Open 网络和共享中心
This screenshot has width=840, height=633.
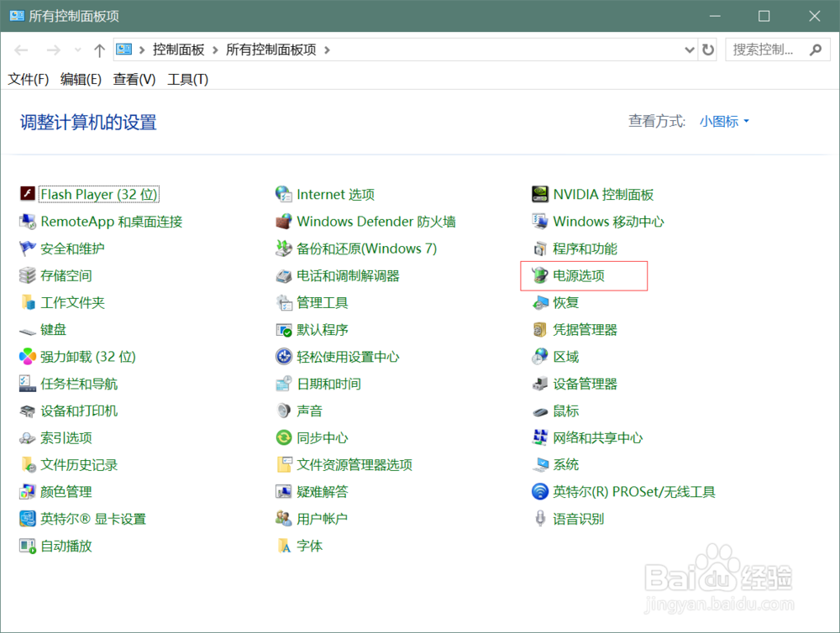(x=598, y=437)
